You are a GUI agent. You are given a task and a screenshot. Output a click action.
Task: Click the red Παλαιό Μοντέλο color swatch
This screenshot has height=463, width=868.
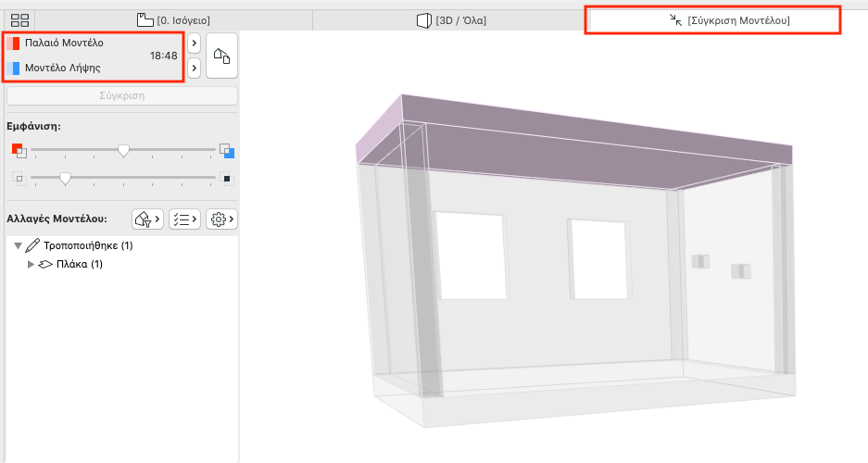[13, 44]
